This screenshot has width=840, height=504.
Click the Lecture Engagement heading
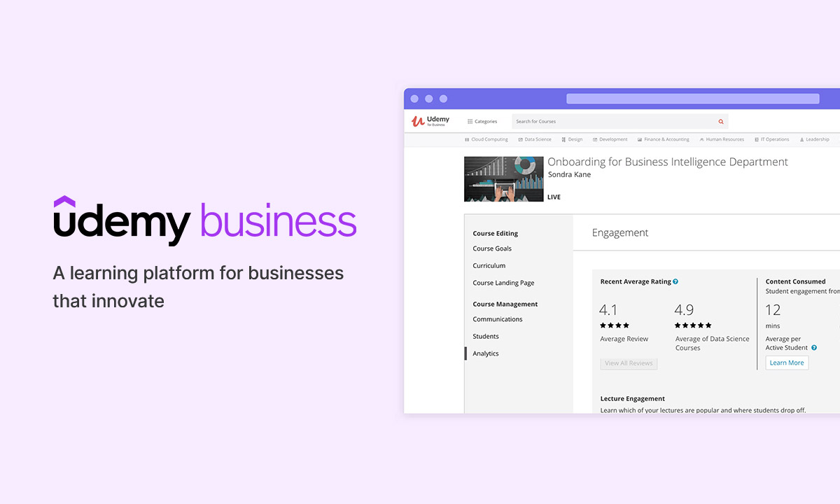(633, 399)
